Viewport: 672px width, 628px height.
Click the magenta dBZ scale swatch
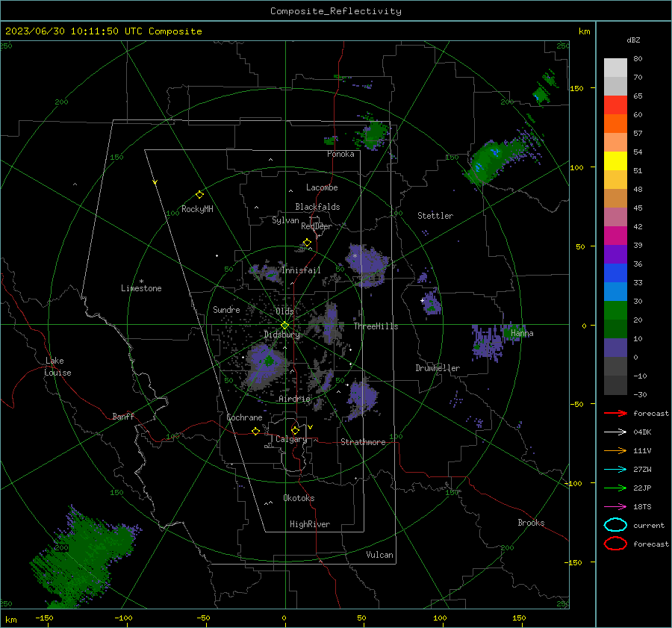[615, 235]
